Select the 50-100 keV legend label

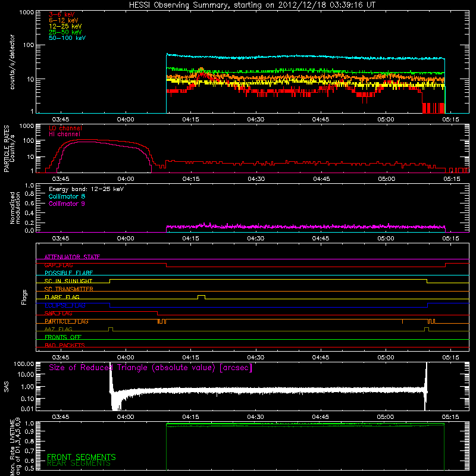point(67,38)
